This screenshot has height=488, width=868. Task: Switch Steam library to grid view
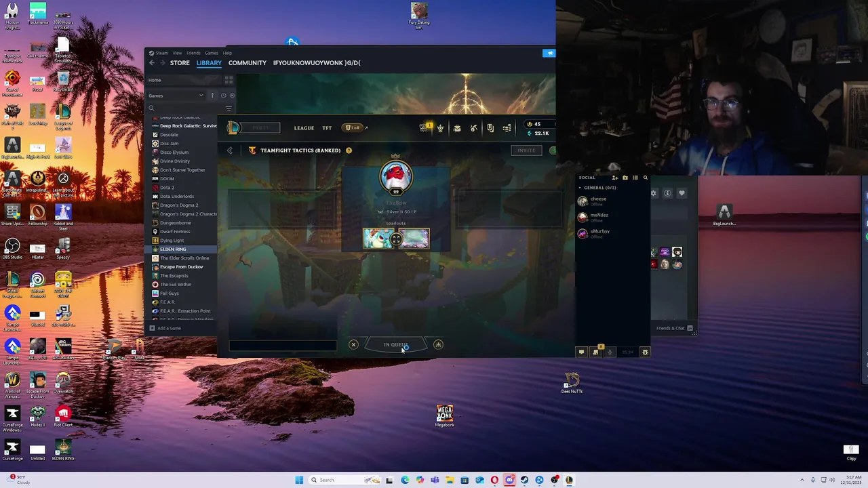click(229, 79)
